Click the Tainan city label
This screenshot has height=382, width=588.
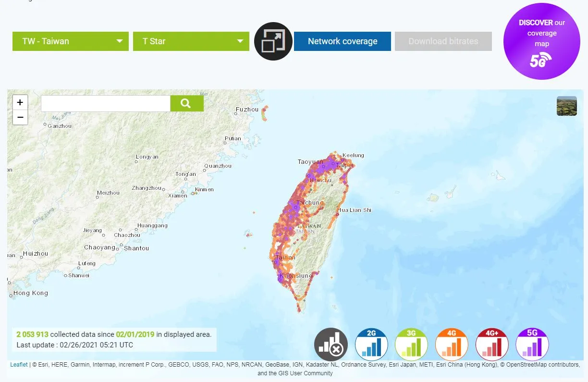point(285,258)
